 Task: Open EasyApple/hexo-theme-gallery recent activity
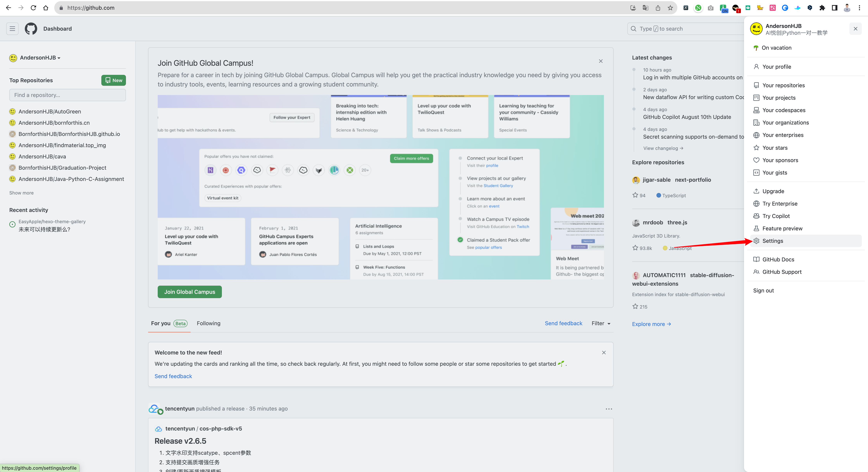pos(52,221)
